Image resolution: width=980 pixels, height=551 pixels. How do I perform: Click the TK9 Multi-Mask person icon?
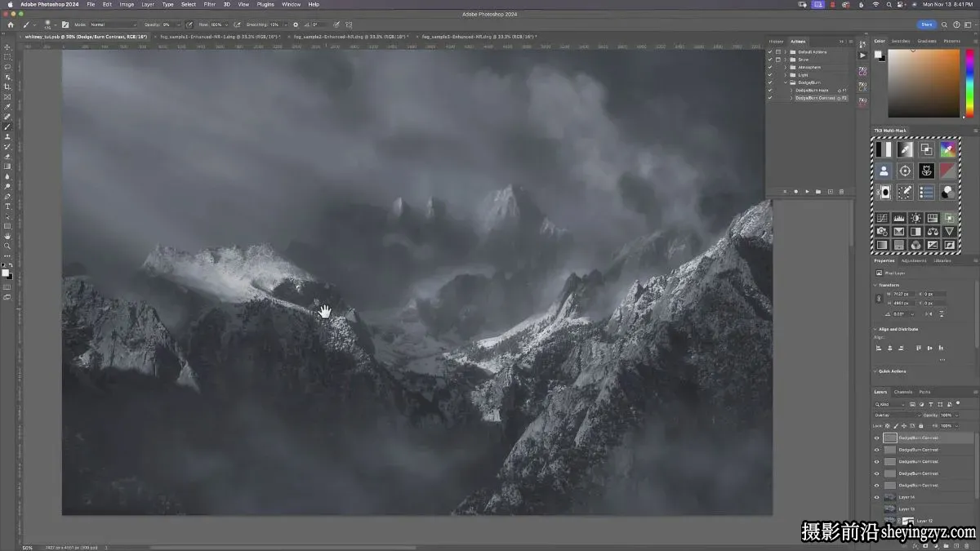coord(884,171)
